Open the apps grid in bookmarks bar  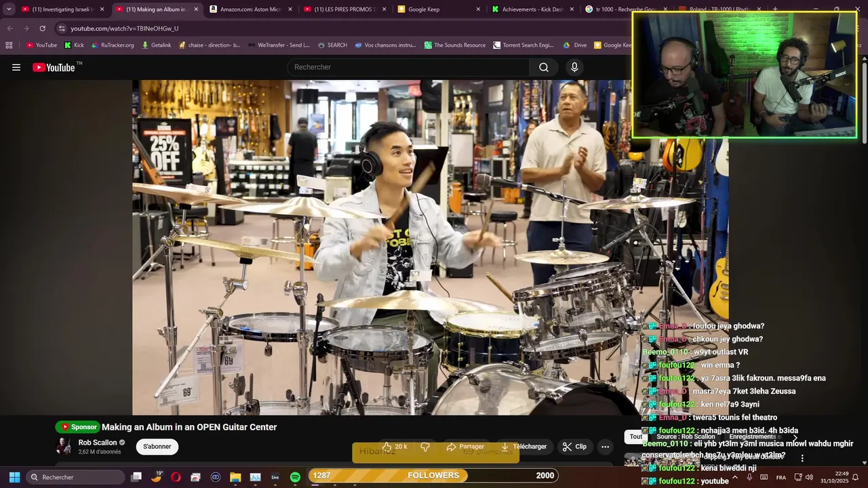(9, 45)
